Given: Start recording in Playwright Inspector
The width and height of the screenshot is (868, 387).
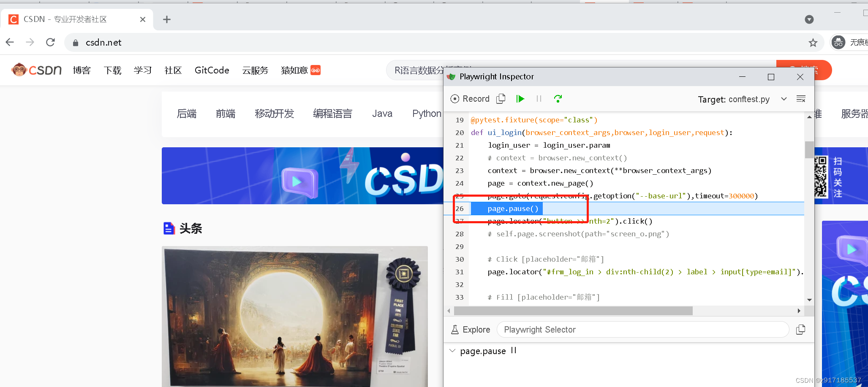Looking at the screenshot, I should click(470, 98).
